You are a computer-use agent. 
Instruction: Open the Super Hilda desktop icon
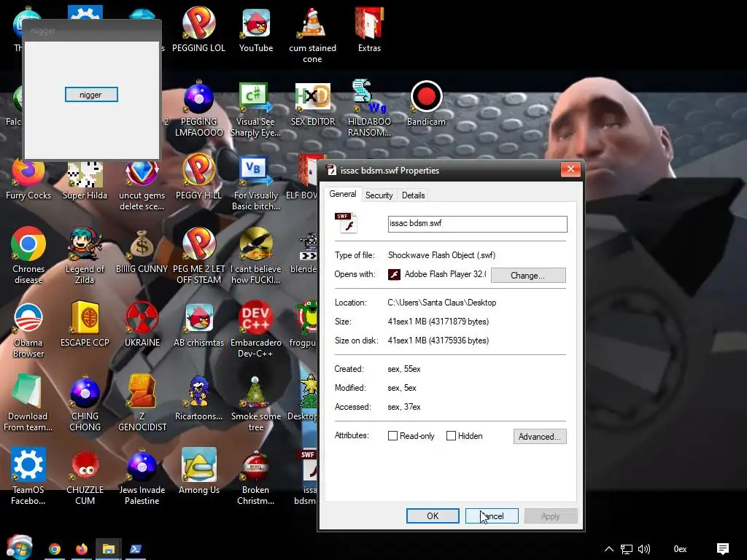pos(85,181)
